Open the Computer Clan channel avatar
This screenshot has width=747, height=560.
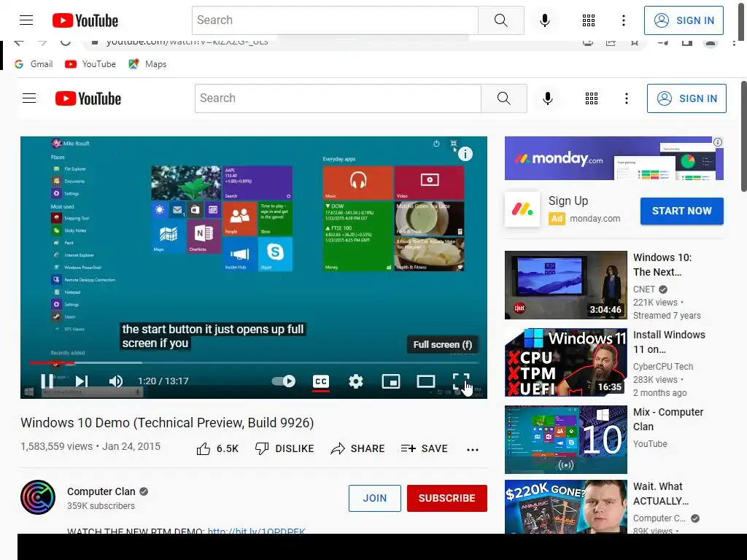click(38, 497)
